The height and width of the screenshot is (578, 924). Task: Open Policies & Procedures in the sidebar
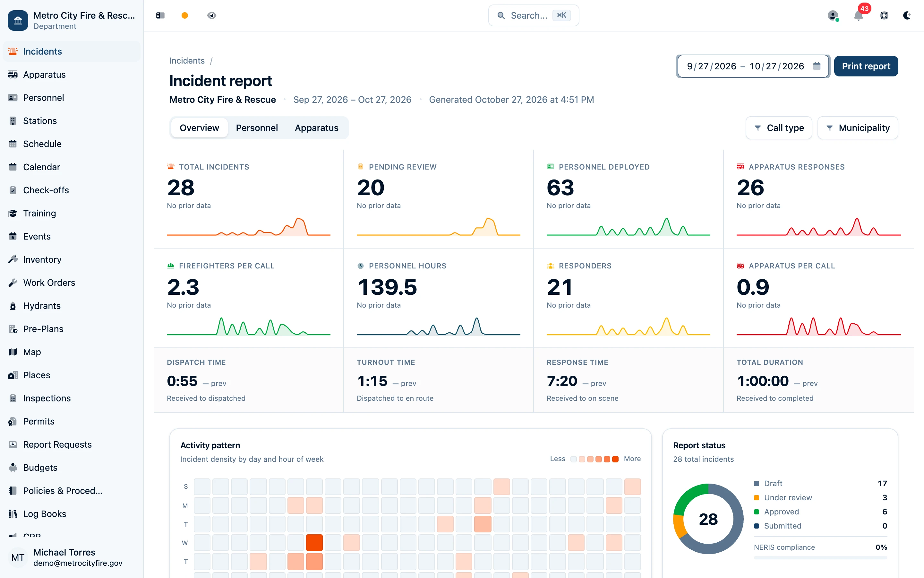click(72, 491)
